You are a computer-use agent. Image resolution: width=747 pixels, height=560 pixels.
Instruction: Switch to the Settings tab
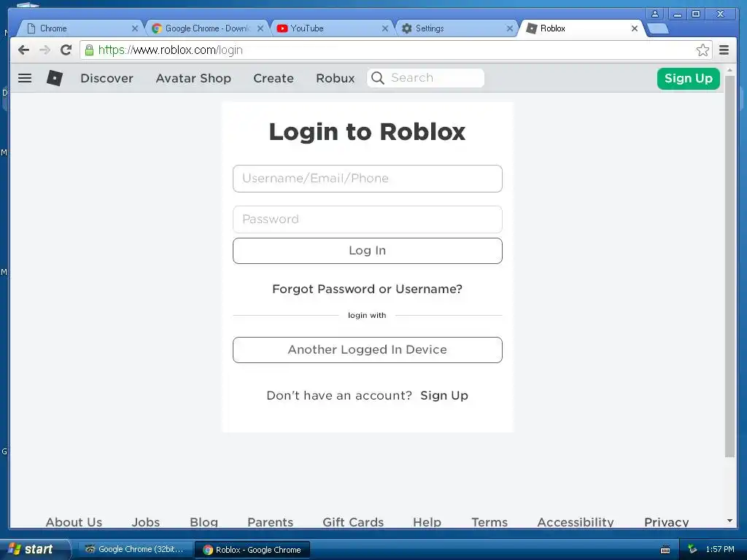457,28
